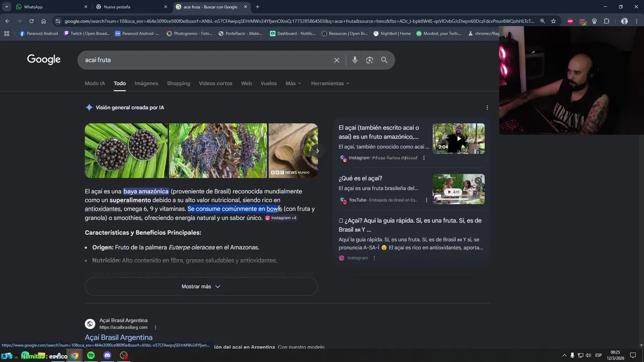The width and height of the screenshot is (644, 362).
Task: Open options for Instagram Plaza Nuñoa video result
Action: point(424,158)
